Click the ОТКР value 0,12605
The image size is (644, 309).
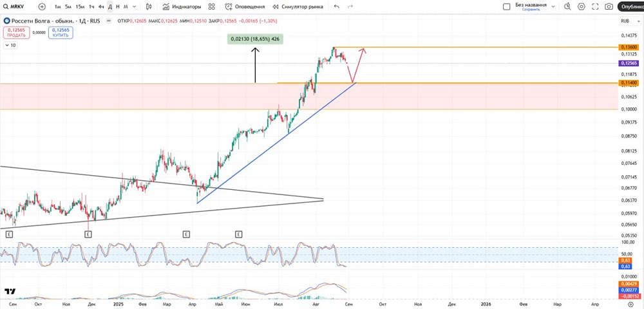click(x=138, y=21)
